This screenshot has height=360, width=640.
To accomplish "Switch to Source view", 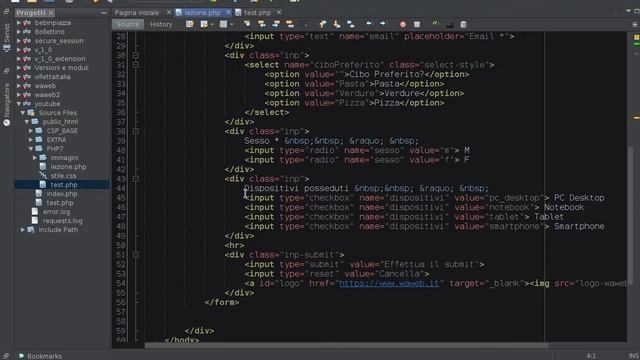I will (128, 24).
